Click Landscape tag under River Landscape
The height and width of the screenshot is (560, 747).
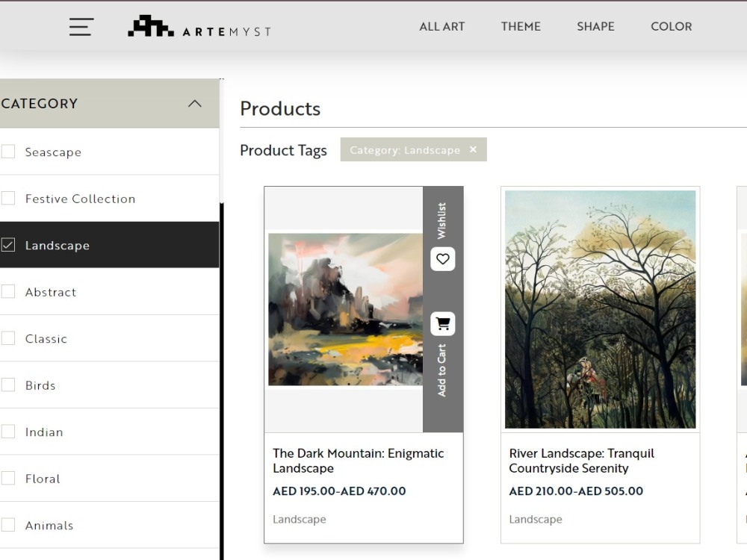[536, 519]
